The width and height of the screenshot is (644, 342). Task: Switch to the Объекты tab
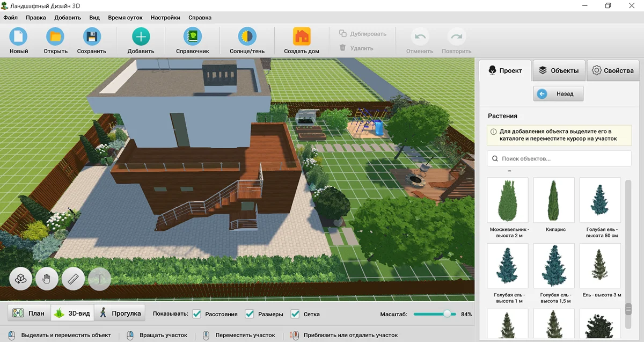[559, 70]
